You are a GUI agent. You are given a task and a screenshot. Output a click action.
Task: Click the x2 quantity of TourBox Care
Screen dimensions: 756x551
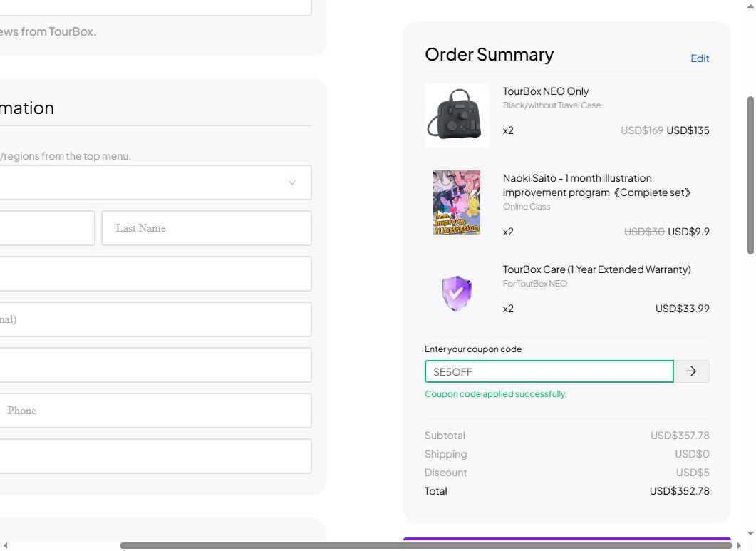(x=508, y=309)
